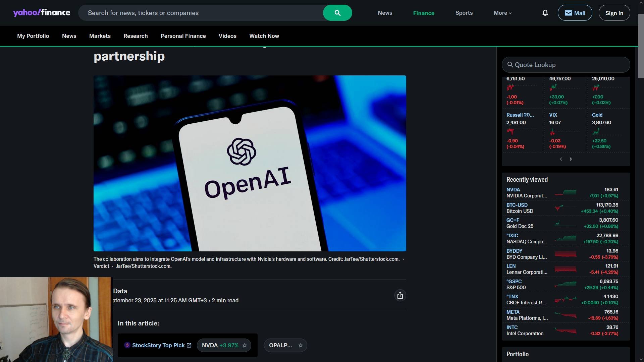Click the article share icon

click(400, 296)
